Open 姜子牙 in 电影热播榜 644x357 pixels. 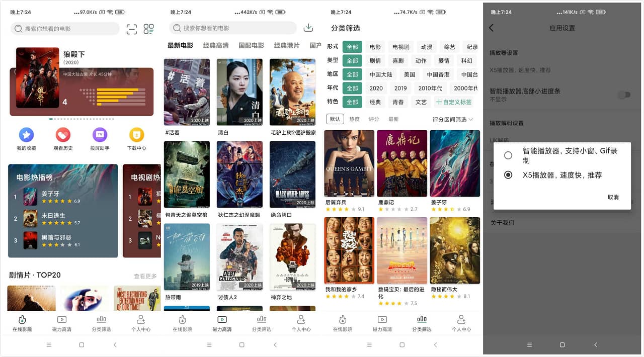pyautogui.click(x=63, y=197)
